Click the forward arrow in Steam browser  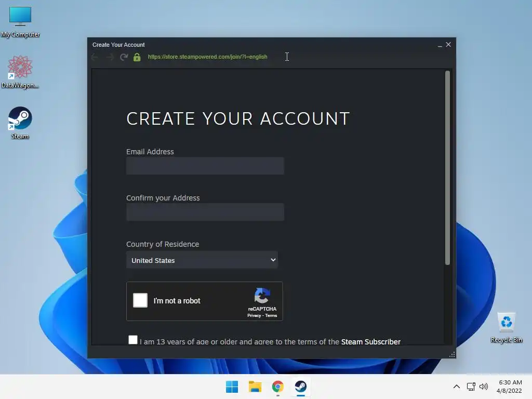coord(110,57)
